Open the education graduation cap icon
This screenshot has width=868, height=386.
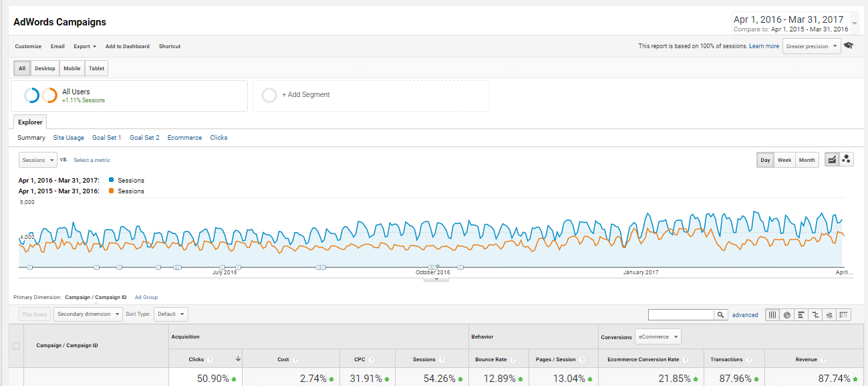pyautogui.click(x=849, y=46)
